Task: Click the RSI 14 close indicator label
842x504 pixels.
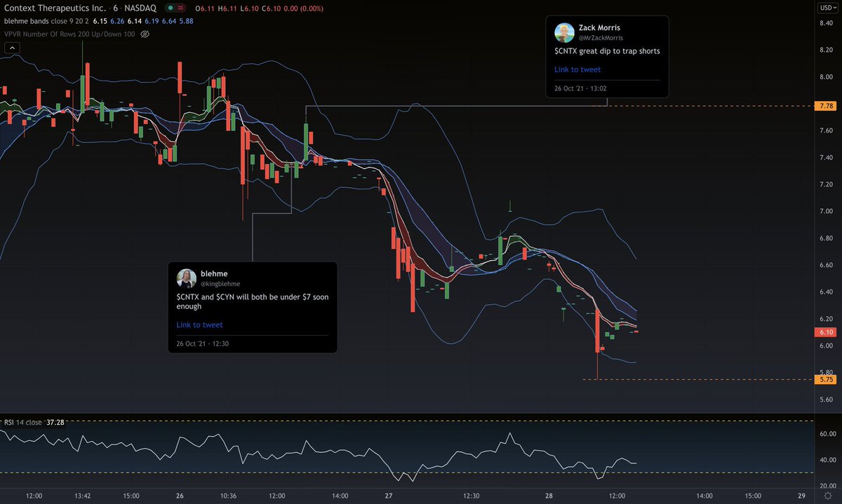Action: tap(22, 423)
